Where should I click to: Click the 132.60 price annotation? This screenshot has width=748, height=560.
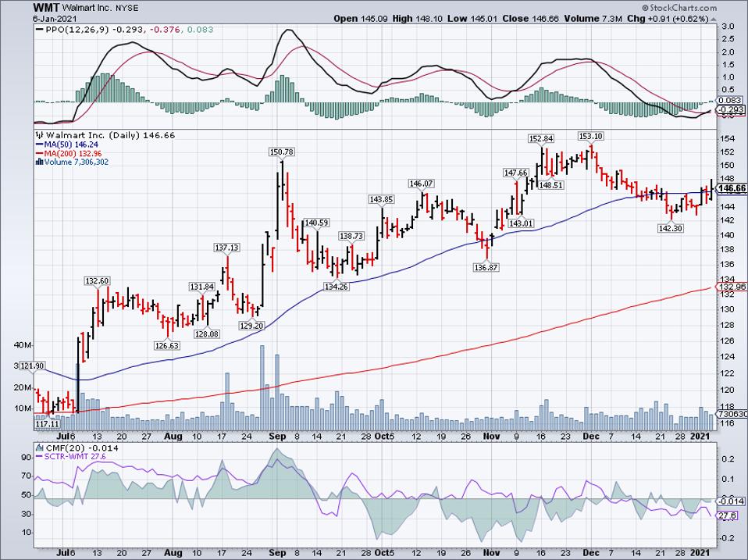point(97,281)
